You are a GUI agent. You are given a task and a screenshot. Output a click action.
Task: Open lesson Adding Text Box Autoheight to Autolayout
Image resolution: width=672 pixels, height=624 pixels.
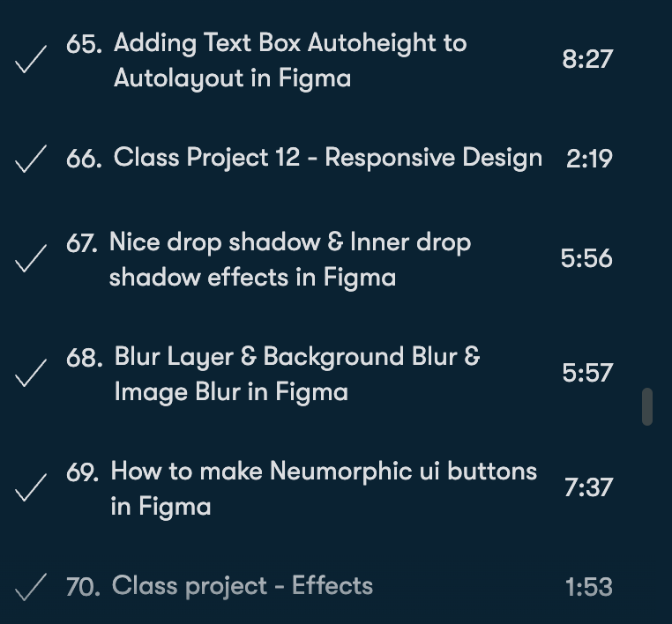pyautogui.click(x=290, y=60)
